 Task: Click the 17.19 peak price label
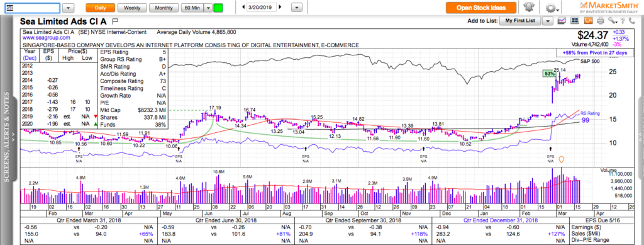tap(215, 107)
